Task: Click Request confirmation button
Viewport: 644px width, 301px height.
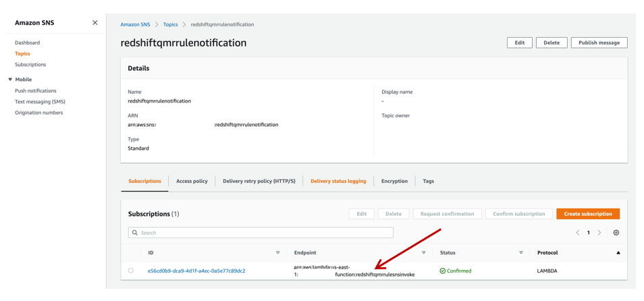Action: pyautogui.click(x=448, y=214)
